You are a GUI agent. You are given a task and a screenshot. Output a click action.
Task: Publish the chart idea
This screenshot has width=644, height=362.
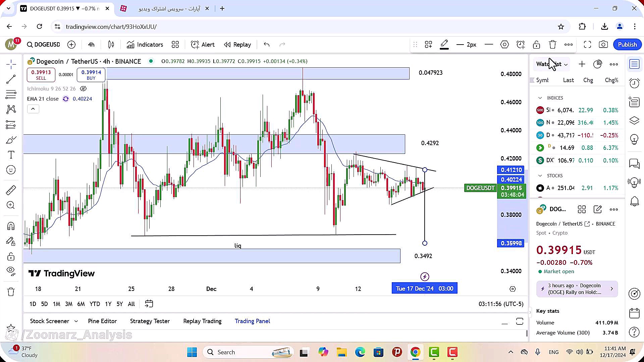[627, 45]
